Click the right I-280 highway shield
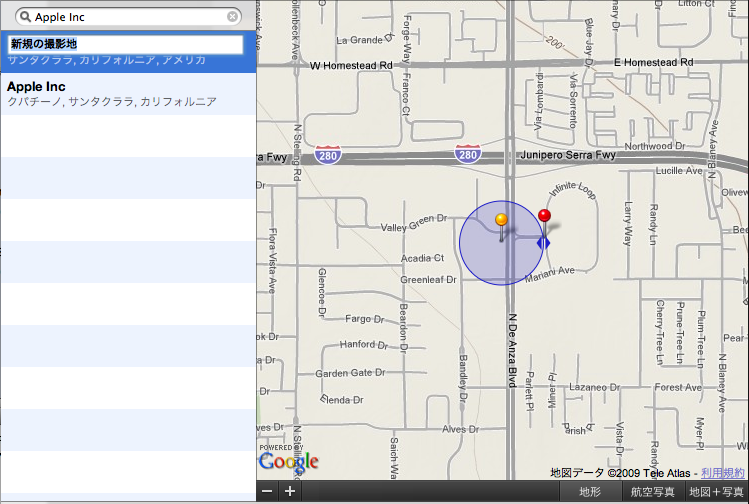 (x=468, y=154)
